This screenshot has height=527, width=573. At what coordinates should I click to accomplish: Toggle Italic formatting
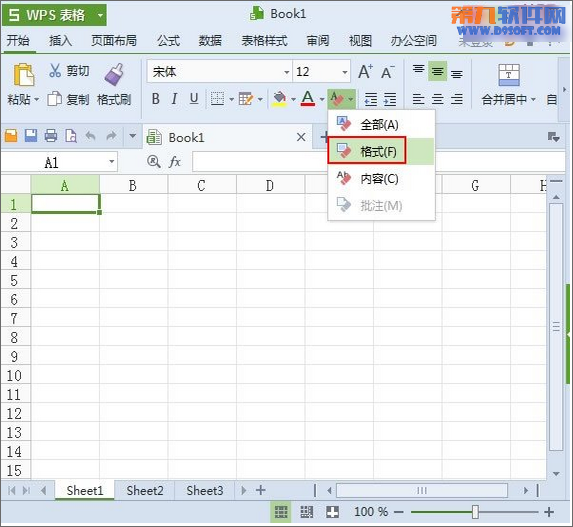point(174,99)
